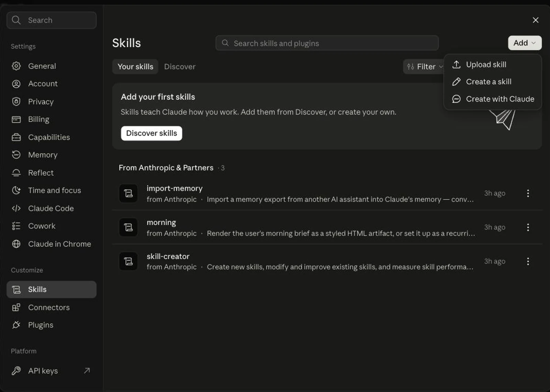Image resolution: width=550 pixels, height=392 pixels.
Task: Click the API keys external link arrow
Action: 87,370
